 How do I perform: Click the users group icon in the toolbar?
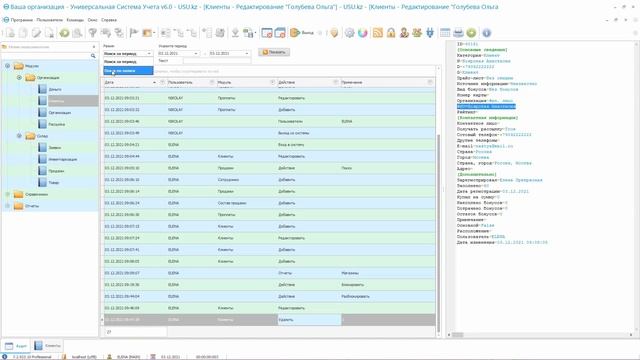(417, 33)
